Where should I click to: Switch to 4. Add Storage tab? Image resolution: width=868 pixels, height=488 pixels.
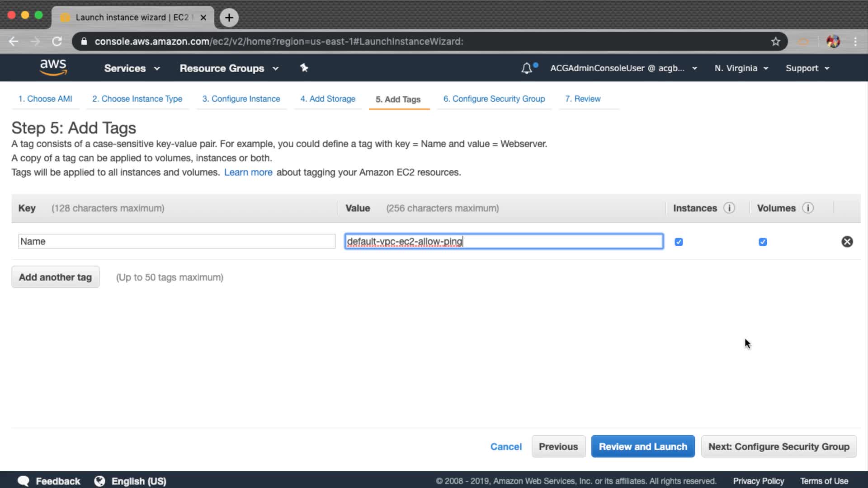pyautogui.click(x=328, y=99)
